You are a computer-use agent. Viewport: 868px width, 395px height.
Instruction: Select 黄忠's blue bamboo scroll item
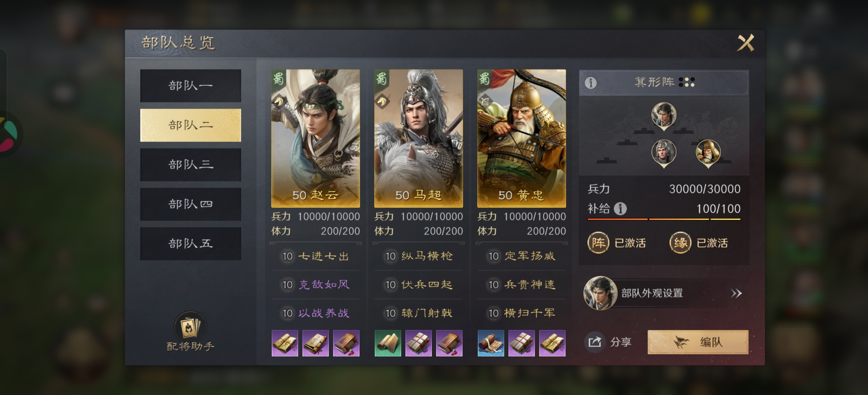pos(491,343)
